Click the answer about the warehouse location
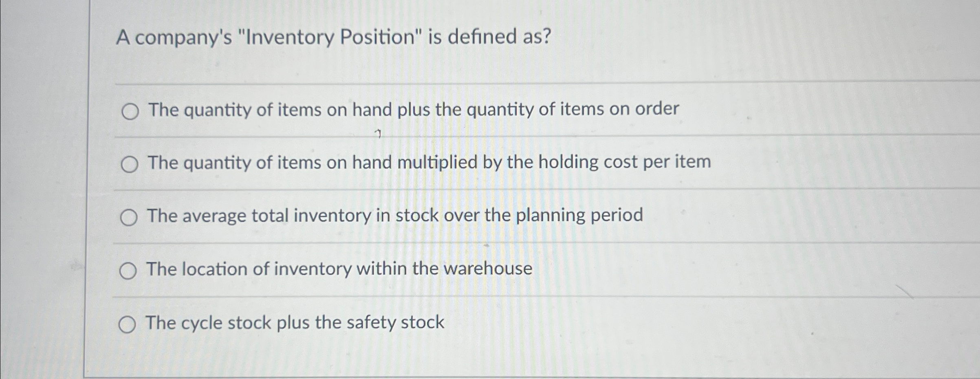The height and width of the screenshot is (379, 980). pyautogui.click(x=338, y=269)
